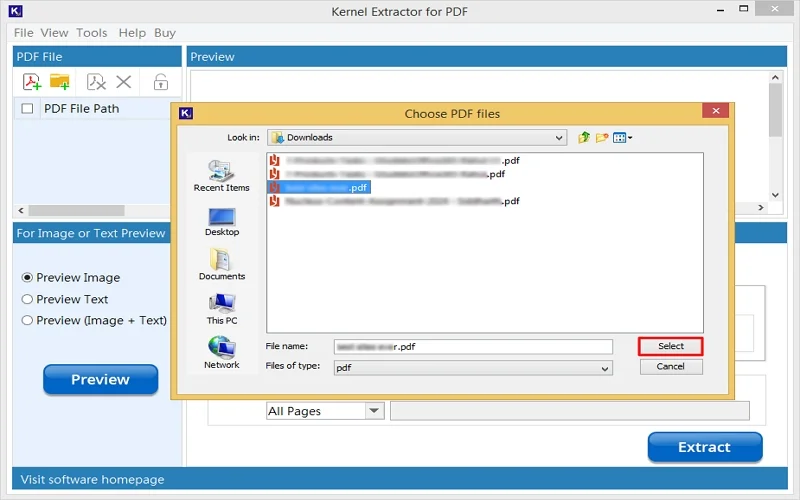
Task: Click the PDF File Path column header
Action: pos(82,108)
